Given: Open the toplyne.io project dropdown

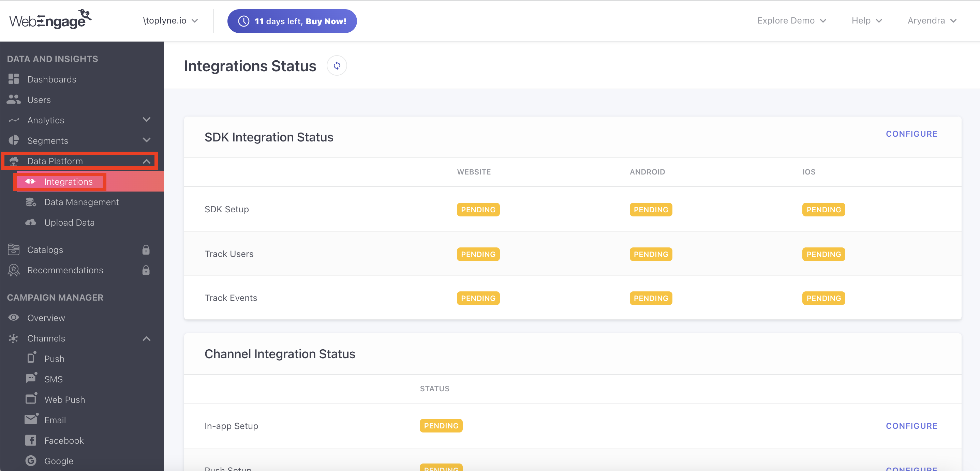Looking at the screenshot, I should point(170,20).
